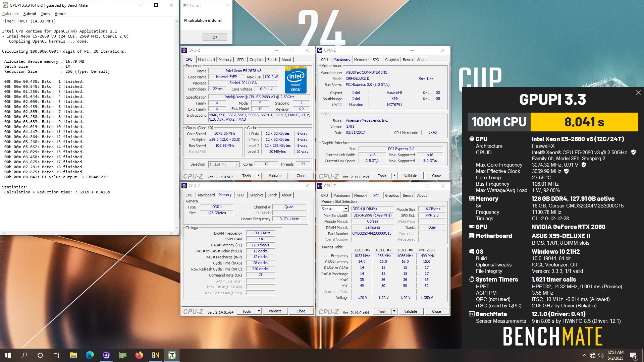The width and height of the screenshot is (644, 362).
Task: Click verified shield icon next to CPUID
Action: [x=633, y=152]
